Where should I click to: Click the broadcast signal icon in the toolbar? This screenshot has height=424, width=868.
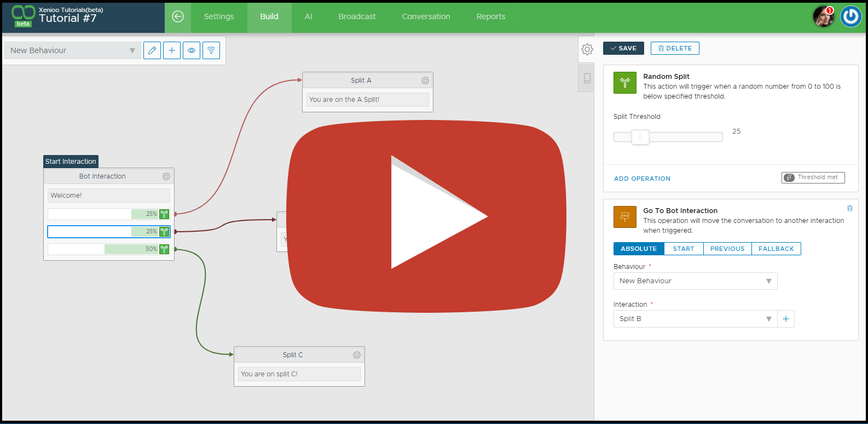[211, 50]
